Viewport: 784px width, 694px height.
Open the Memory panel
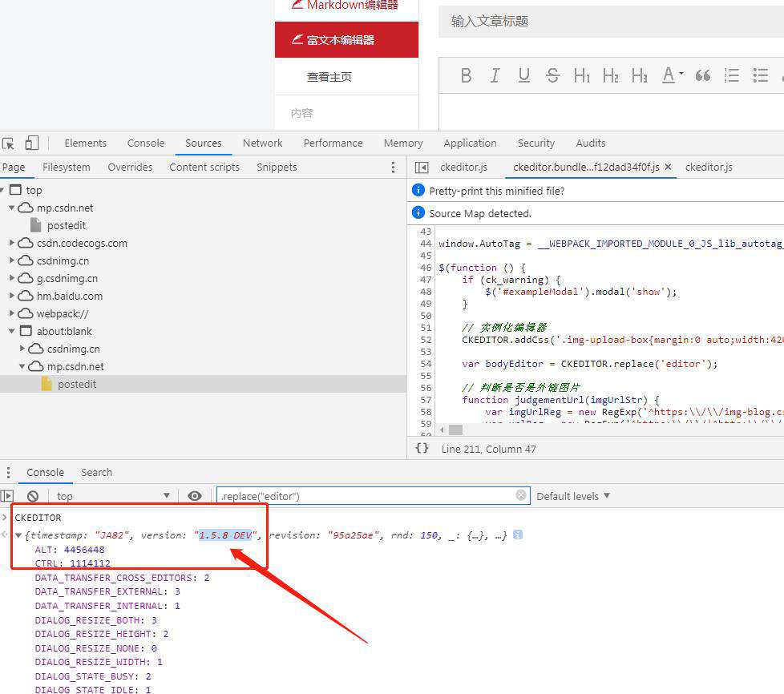click(403, 143)
